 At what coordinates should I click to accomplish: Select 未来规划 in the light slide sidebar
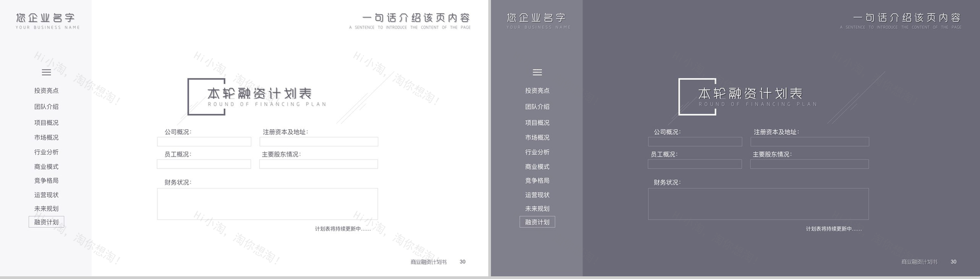(46, 208)
